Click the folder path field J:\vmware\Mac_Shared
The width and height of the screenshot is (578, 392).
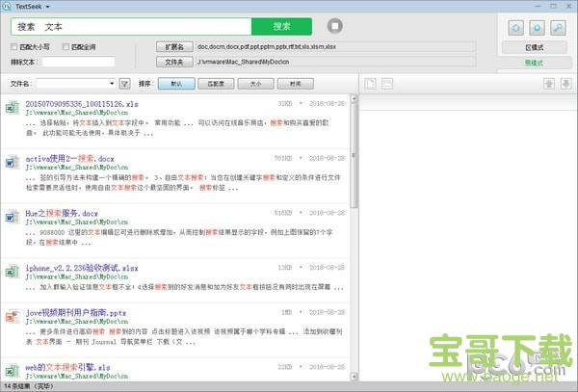335,62
